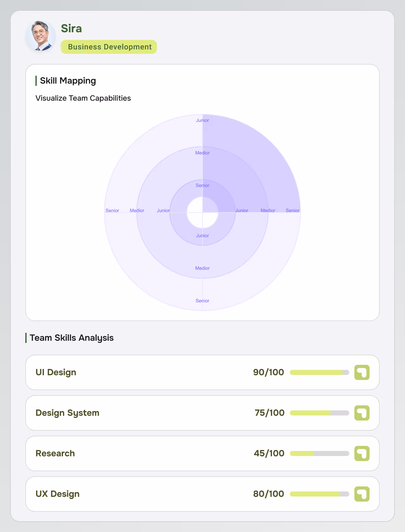Click the left Junior label on chart
The height and width of the screenshot is (532, 405).
click(x=163, y=211)
